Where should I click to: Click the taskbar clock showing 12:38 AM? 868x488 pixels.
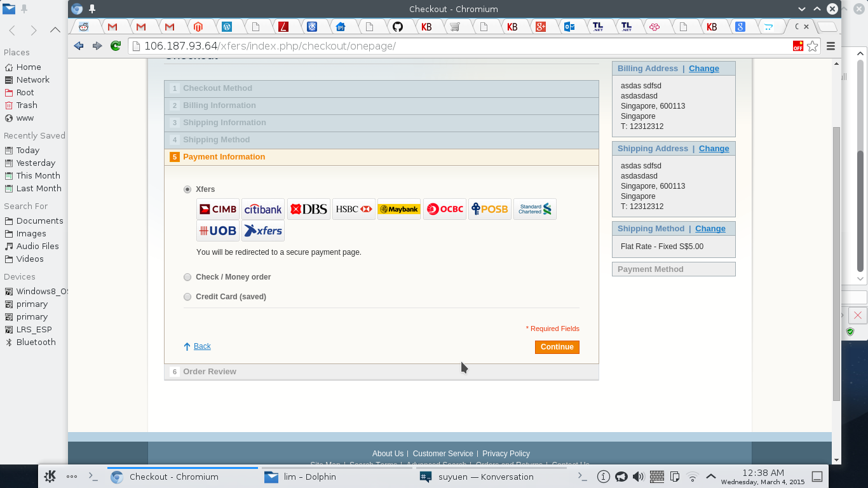pos(763,477)
